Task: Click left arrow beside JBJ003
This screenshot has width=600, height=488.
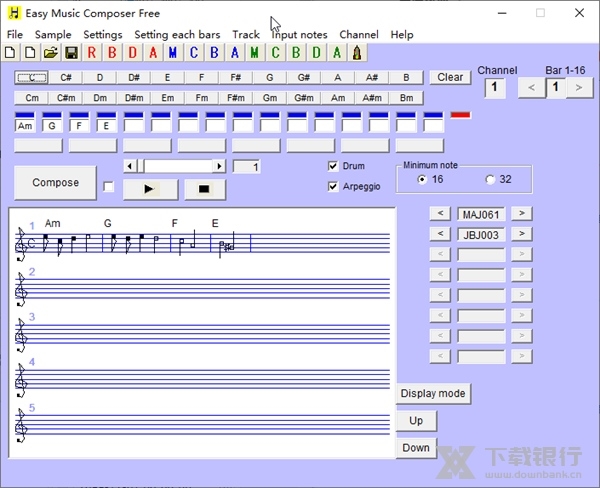Action: [x=440, y=233]
